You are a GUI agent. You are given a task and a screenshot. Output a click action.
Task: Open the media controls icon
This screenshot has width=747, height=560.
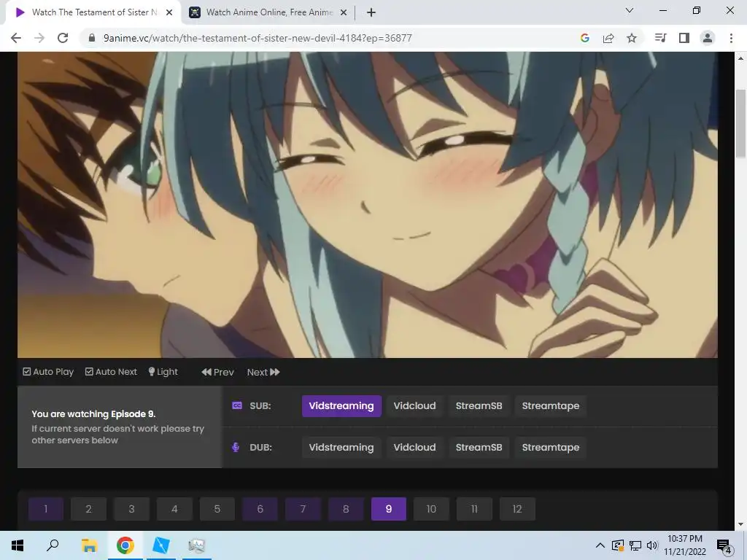[660, 38]
